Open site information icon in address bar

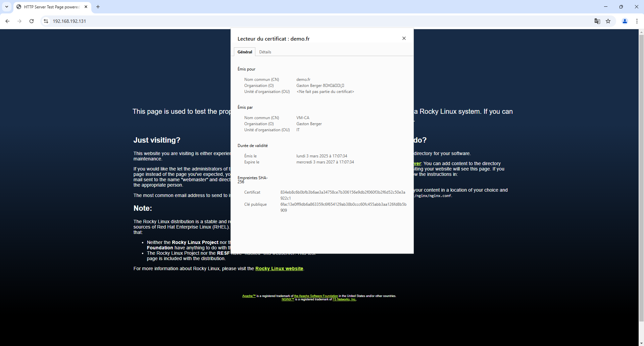click(x=46, y=21)
